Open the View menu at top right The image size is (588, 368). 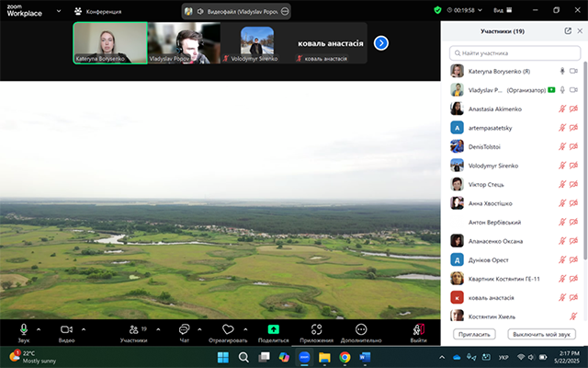[526, 10]
